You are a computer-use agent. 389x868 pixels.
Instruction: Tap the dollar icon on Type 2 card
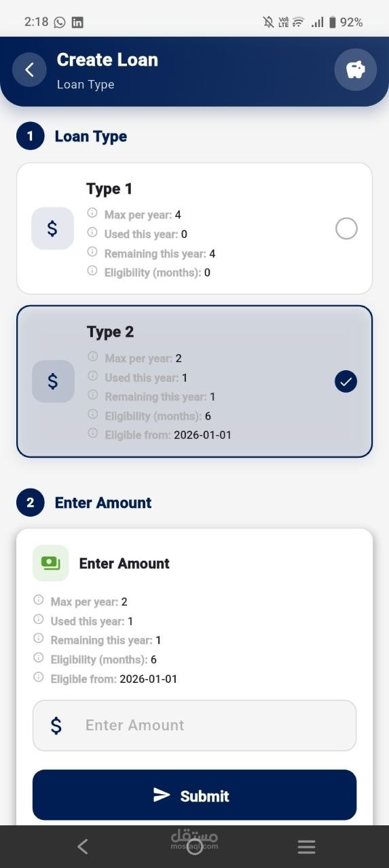click(53, 381)
